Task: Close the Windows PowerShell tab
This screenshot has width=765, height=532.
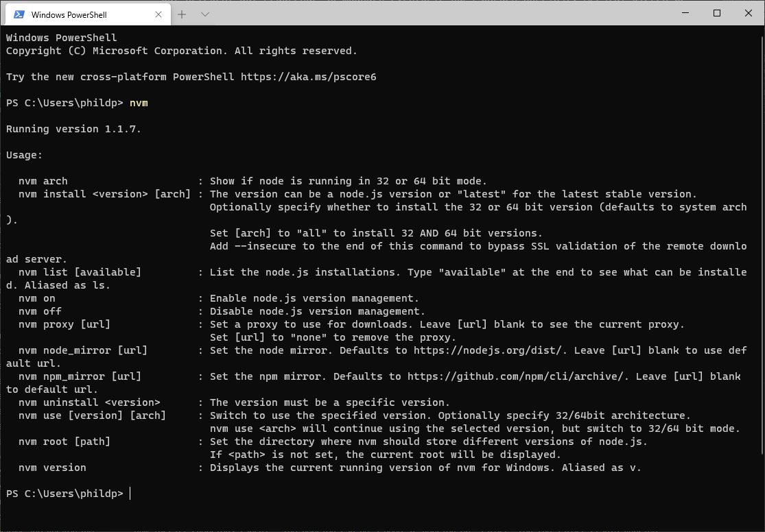Action: click(x=158, y=14)
